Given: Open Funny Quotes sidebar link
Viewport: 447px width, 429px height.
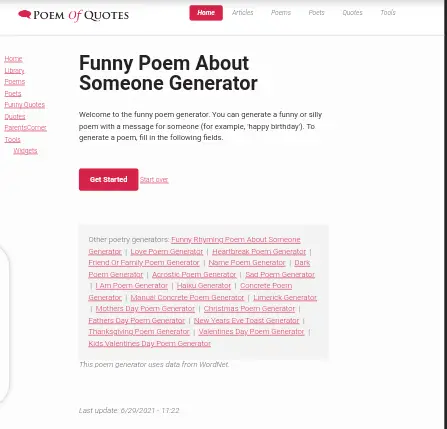Looking at the screenshot, I should tap(25, 105).
